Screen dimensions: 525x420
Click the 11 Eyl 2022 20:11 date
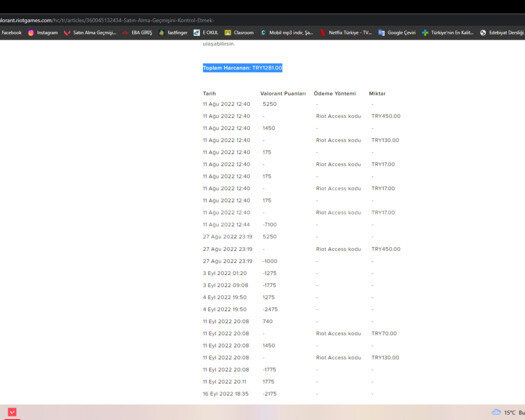(x=224, y=382)
